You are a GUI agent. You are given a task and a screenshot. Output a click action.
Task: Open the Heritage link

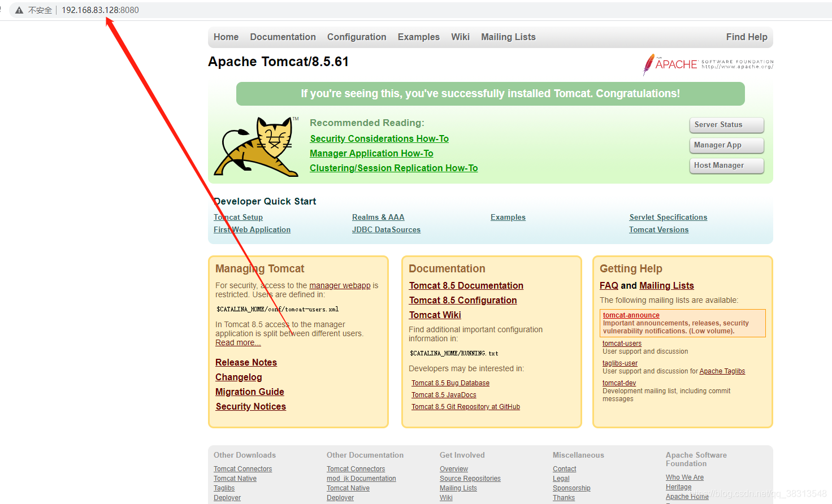tap(678, 487)
